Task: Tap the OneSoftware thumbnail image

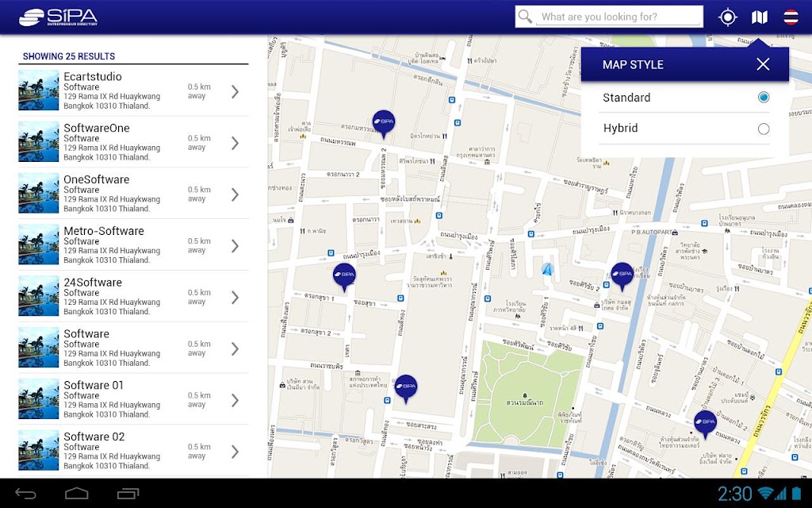Action: tap(39, 193)
